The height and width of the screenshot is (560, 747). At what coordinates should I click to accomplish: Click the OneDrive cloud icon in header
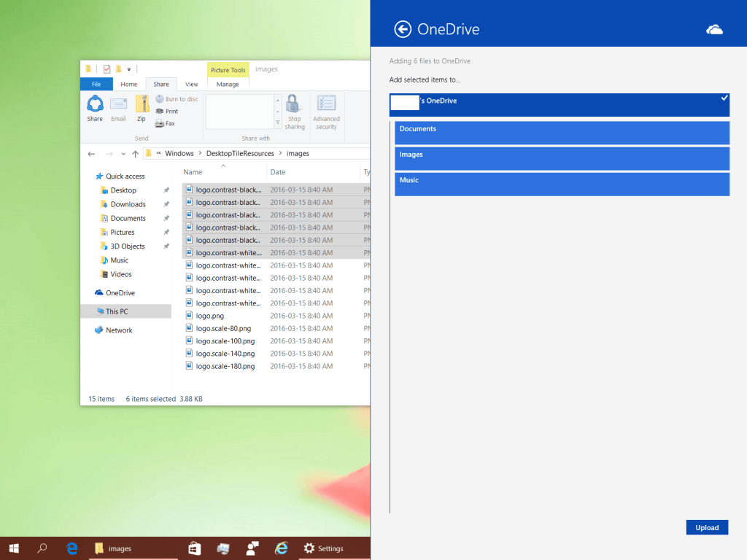point(714,29)
